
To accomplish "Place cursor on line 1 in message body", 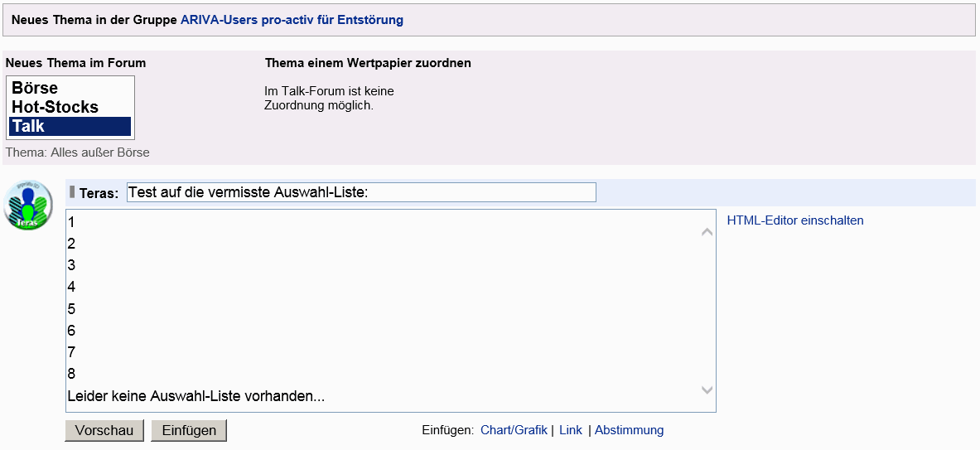I will point(71,222).
